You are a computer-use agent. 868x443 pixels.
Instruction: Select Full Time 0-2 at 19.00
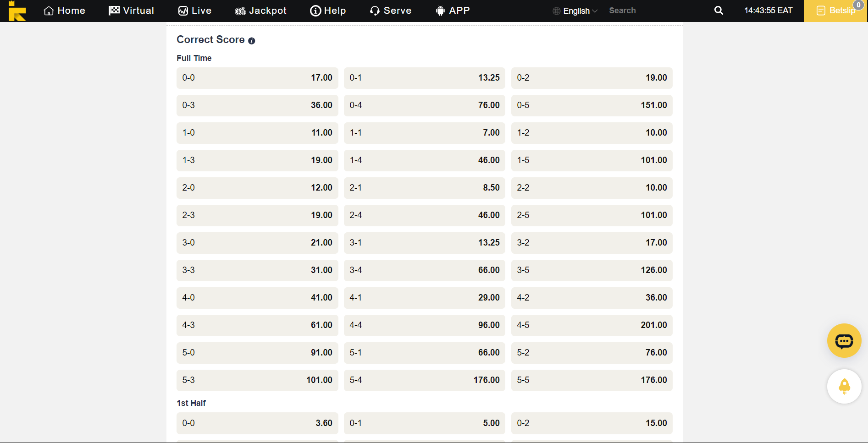[592, 78]
